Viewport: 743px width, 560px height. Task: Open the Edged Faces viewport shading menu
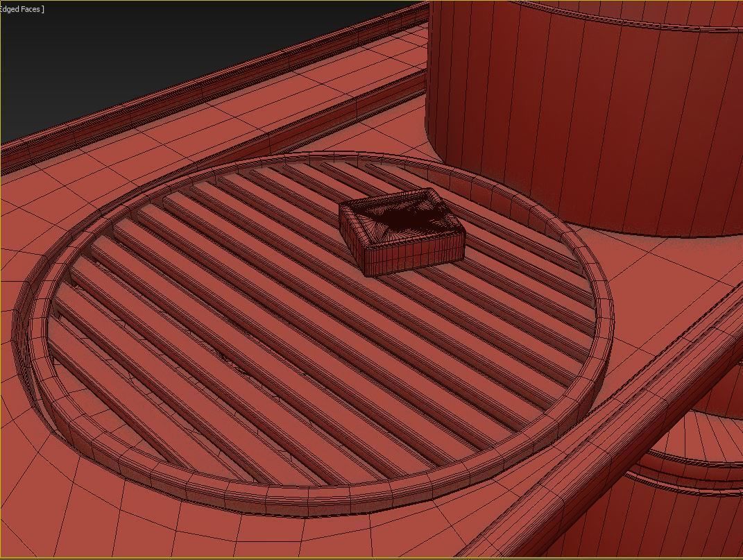coord(20,9)
